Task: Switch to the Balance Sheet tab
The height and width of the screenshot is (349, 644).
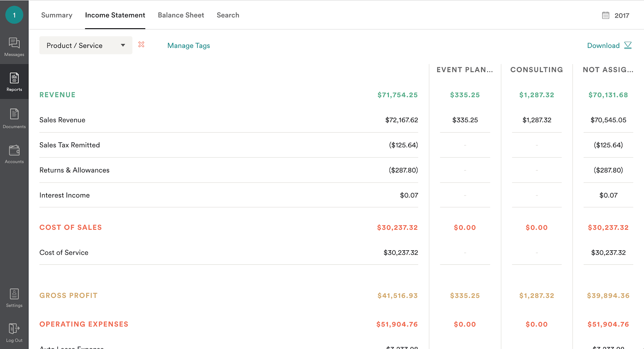Action: coord(181,15)
